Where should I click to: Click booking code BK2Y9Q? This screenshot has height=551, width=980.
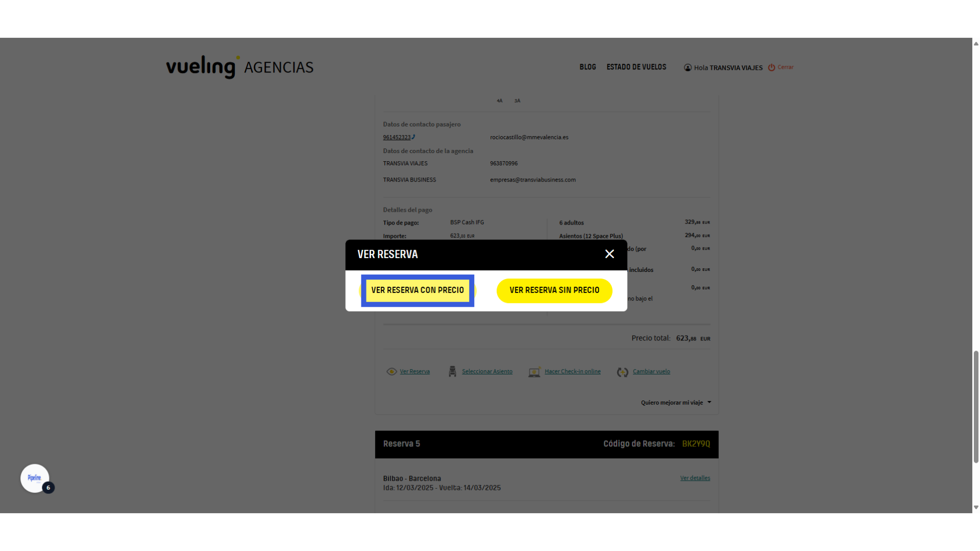[696, 444]
